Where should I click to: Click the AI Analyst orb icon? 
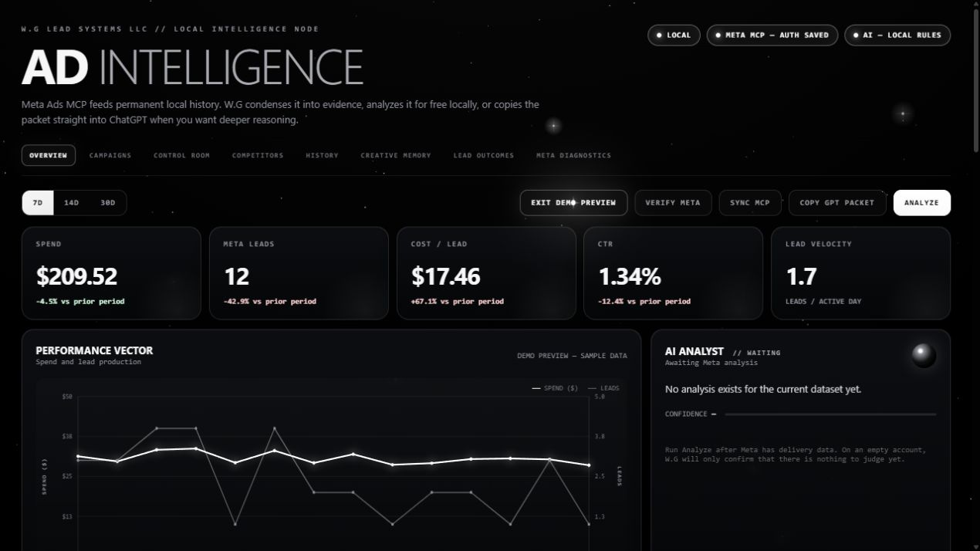click(x=924, y=356)
